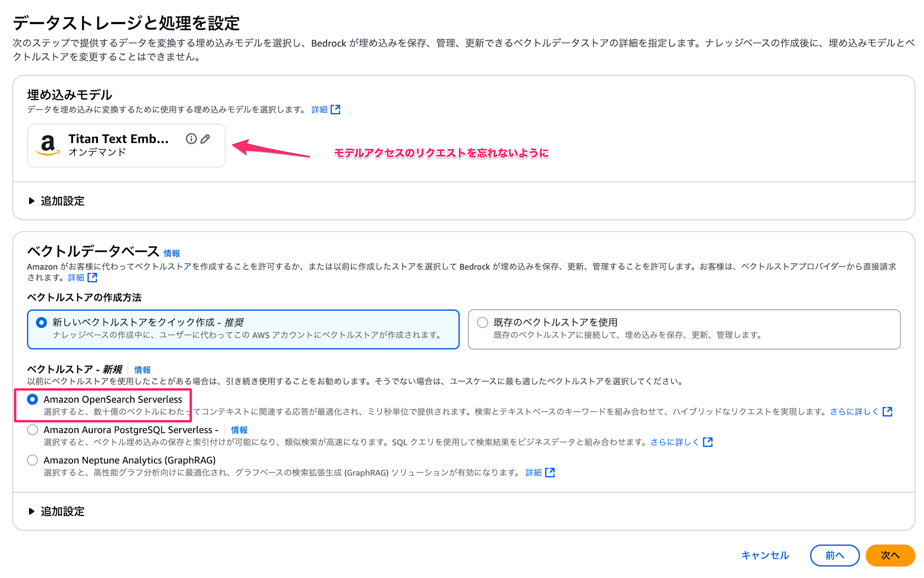Click the オンデマンド label in the model card
The image size is (924, 578).
97,152
